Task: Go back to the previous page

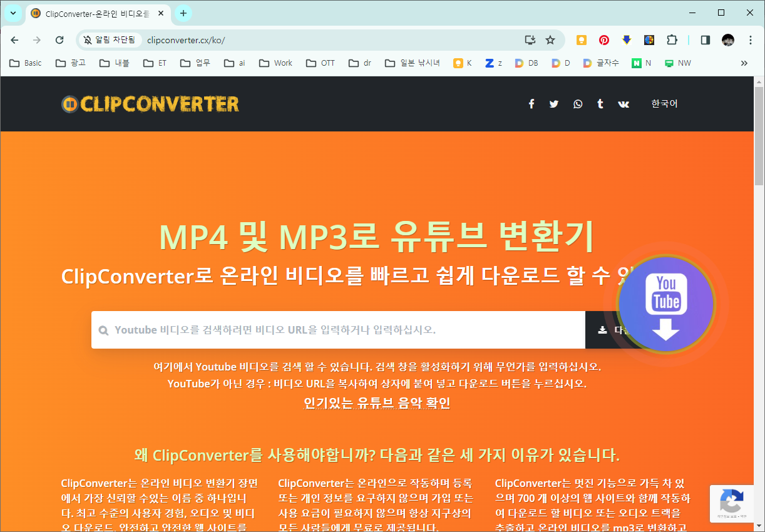Action: click(x=14, y=40)
